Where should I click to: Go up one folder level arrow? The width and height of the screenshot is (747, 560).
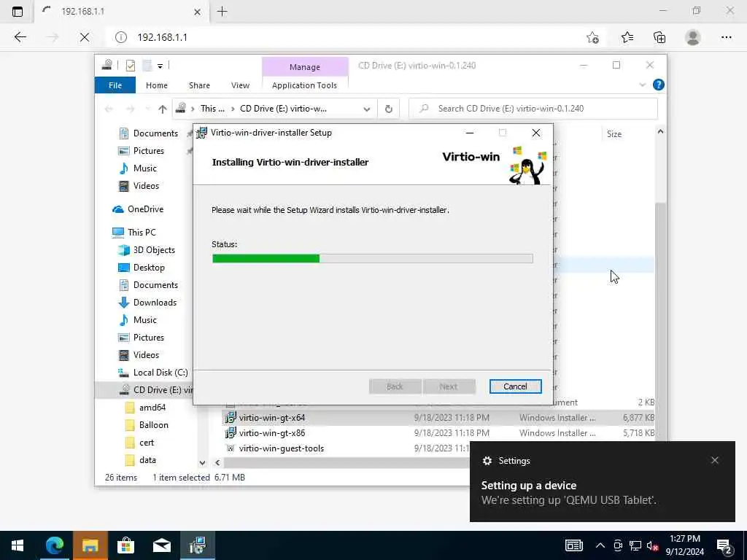[163, 109]
